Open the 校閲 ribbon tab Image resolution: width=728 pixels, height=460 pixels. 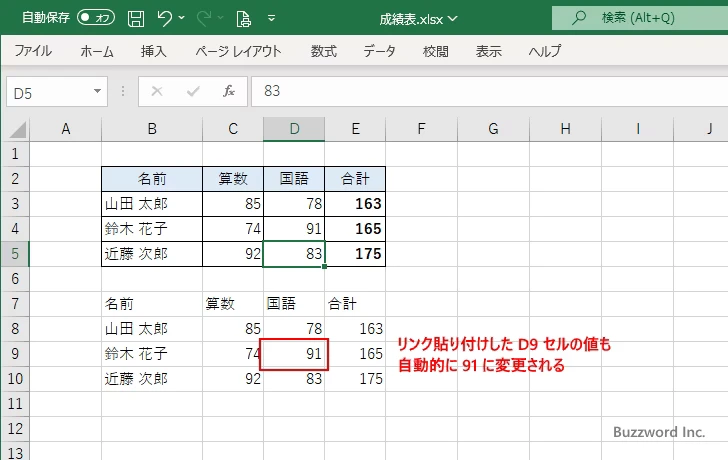(x=436, y=51)
